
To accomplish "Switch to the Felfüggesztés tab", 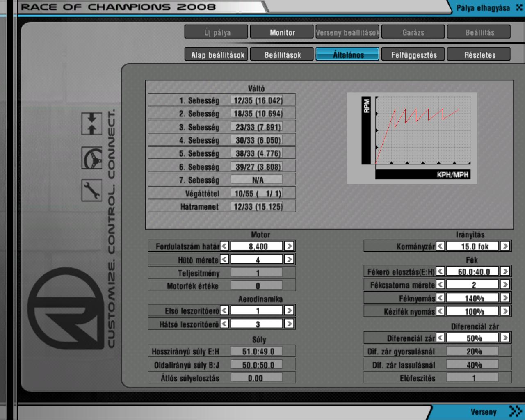I will [x=413, y=54].
